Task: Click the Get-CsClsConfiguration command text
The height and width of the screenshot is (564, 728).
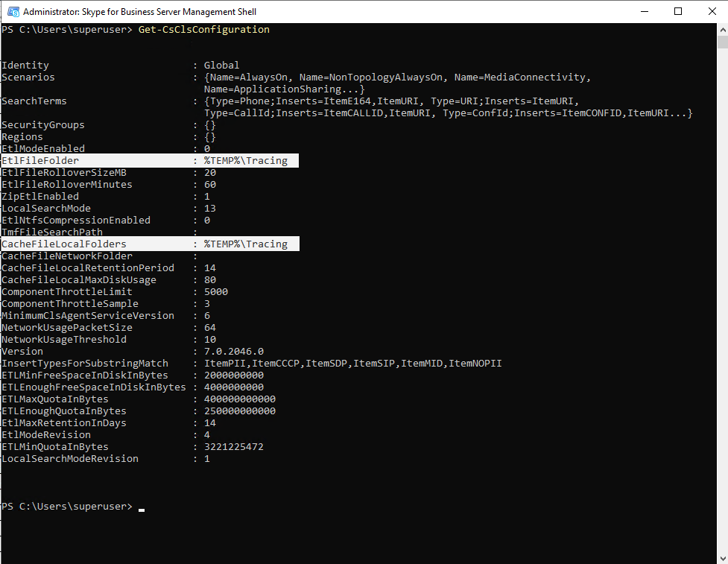Action: point(204,30)
